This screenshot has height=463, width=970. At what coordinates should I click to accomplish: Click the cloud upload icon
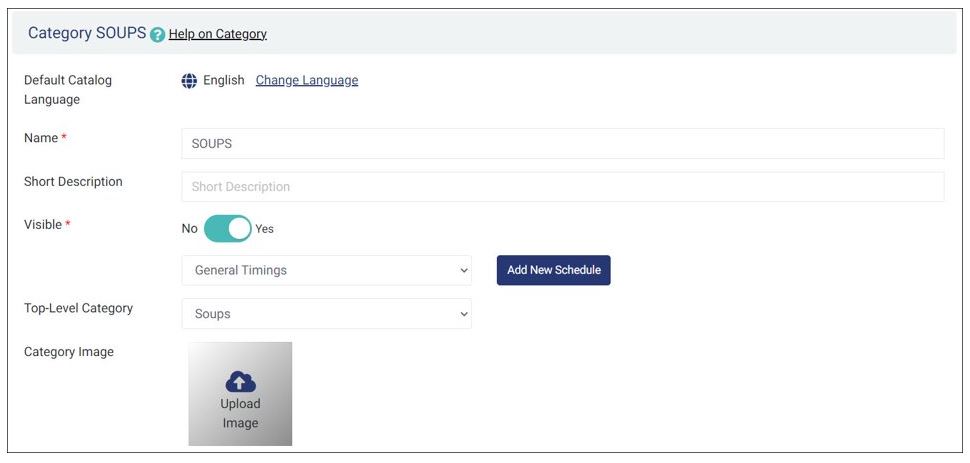240,381
